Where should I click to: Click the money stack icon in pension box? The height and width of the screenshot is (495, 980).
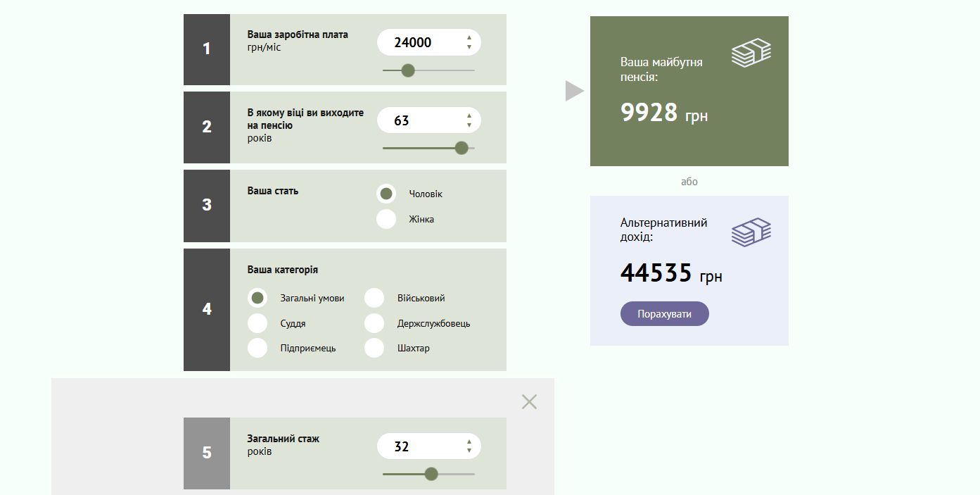751,54
